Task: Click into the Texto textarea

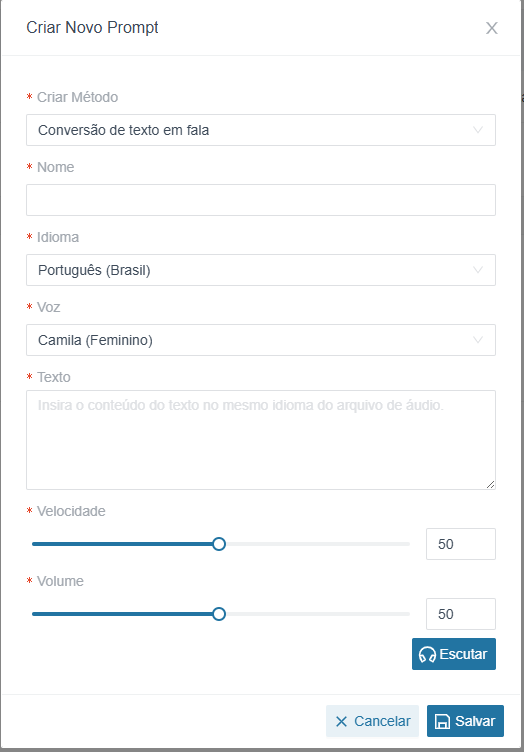Action: tap(261, 440)
